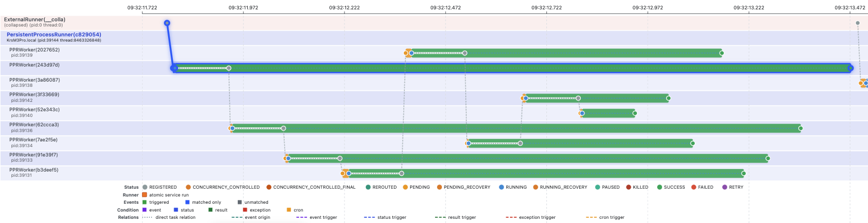Click the PAUSED status legend swatch
This screenshot has width=868, height=223.
click(x=597, y=187)
